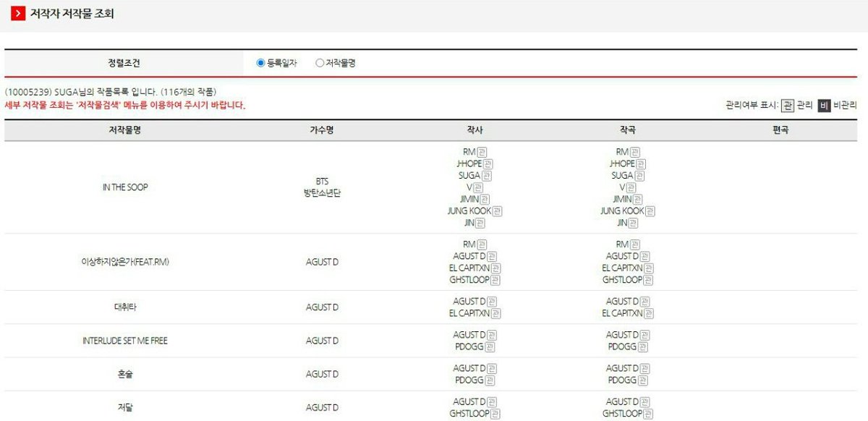This screenshot has width=868, height=421.
Task: Click 관 badge beside AGUST D in INTERLUDE SET ME FREE 작곡
Action: click(x=645, y=335)
